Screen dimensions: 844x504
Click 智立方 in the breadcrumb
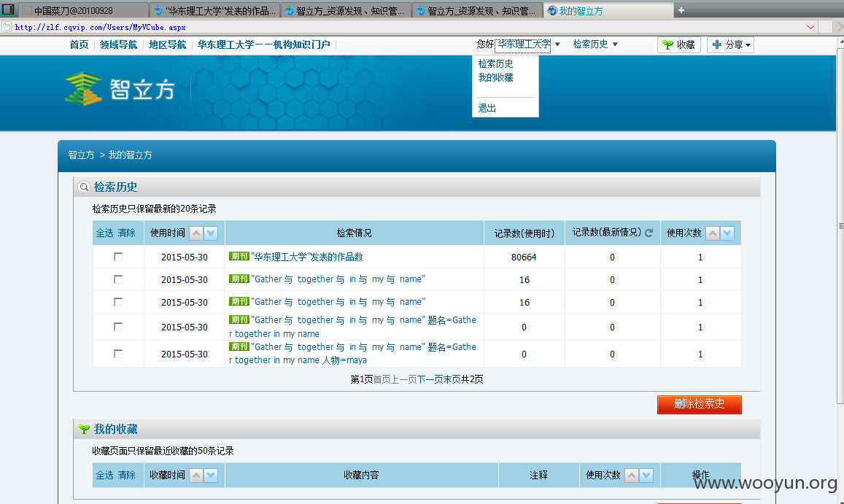81,155
